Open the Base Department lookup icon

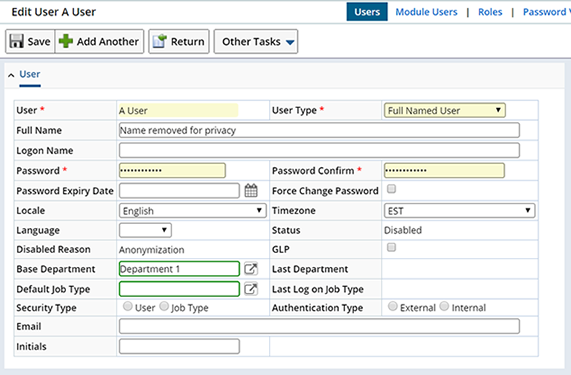pos(251,269)
